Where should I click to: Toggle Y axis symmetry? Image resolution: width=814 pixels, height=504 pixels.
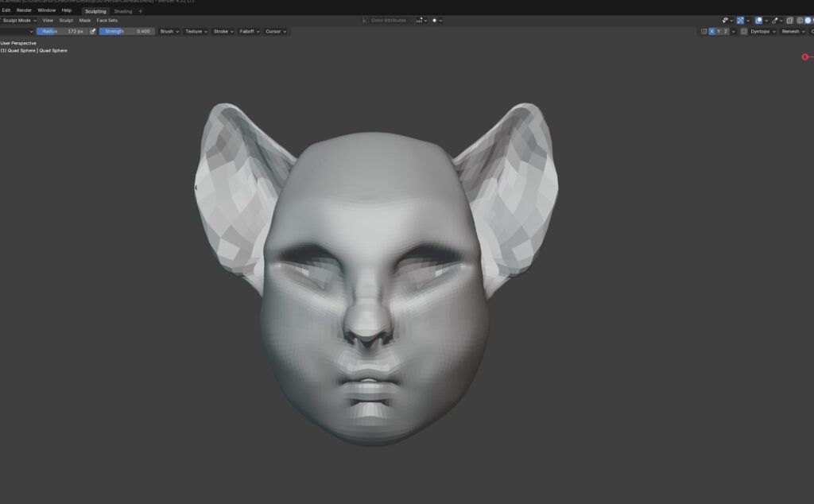click(719, 32)
